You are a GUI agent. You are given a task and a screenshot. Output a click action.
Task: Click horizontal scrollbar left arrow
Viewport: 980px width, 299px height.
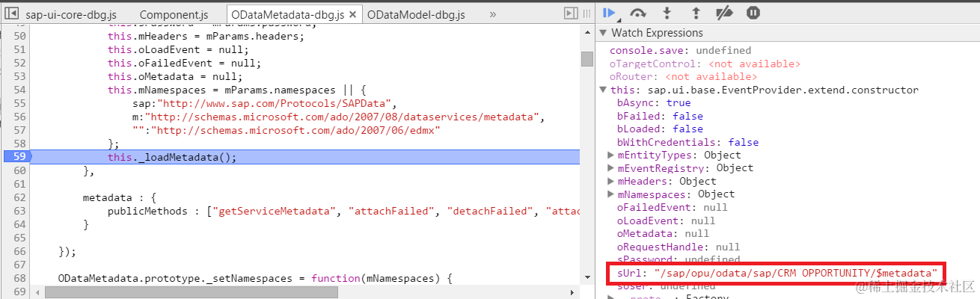tap(39, 292)
